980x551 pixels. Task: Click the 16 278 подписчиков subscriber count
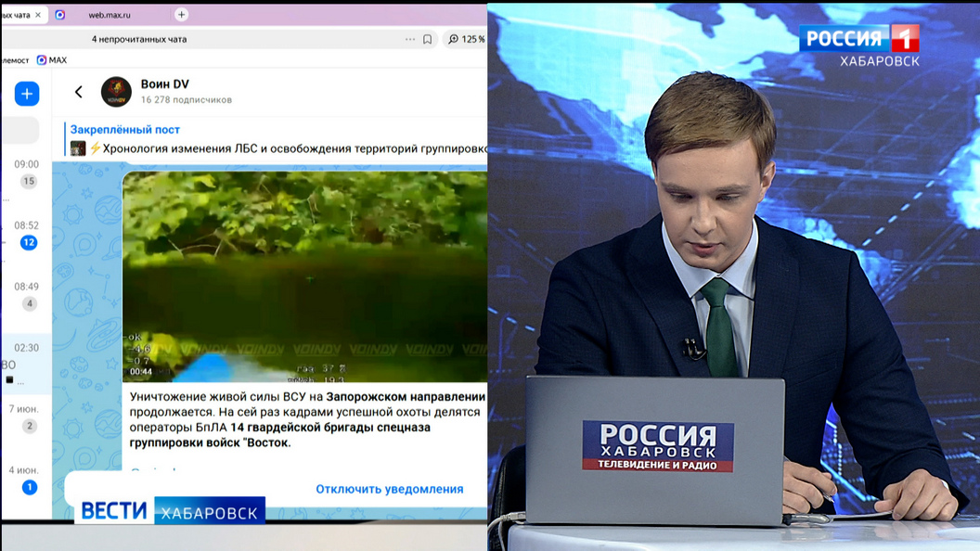coord(187,100)
